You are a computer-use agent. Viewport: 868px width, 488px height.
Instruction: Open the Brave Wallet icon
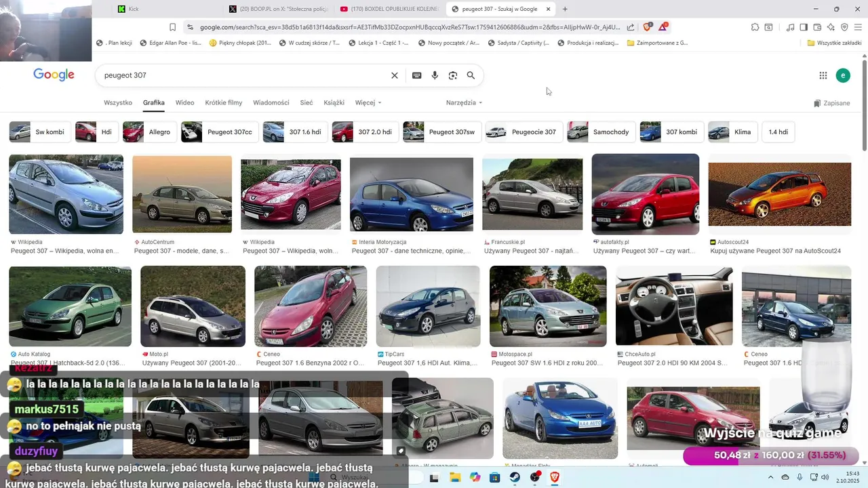817,27
